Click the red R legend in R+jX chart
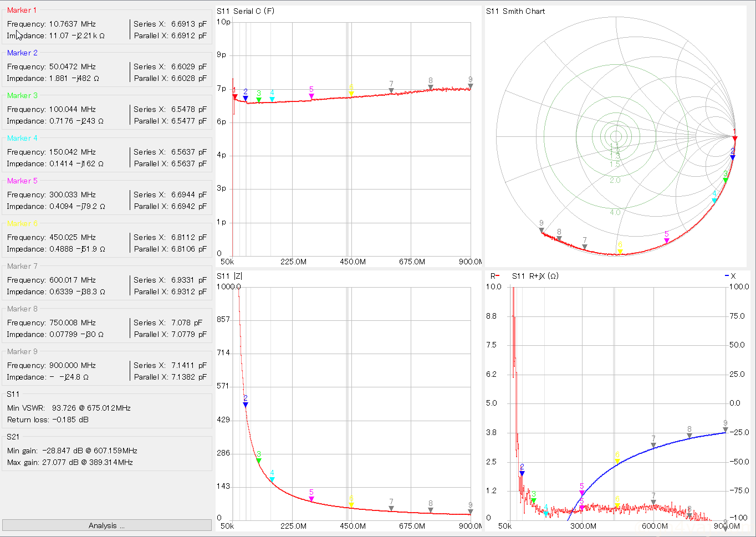This screenshot has width=756, height=537. pyautogui.click(x=495, y=276)
